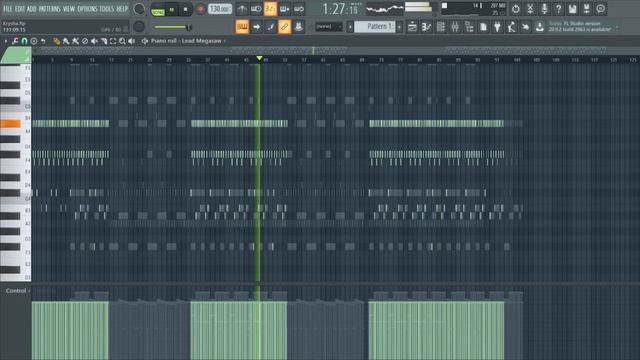
Task: Toggle wait for input before recording
Action: point(256,9)
